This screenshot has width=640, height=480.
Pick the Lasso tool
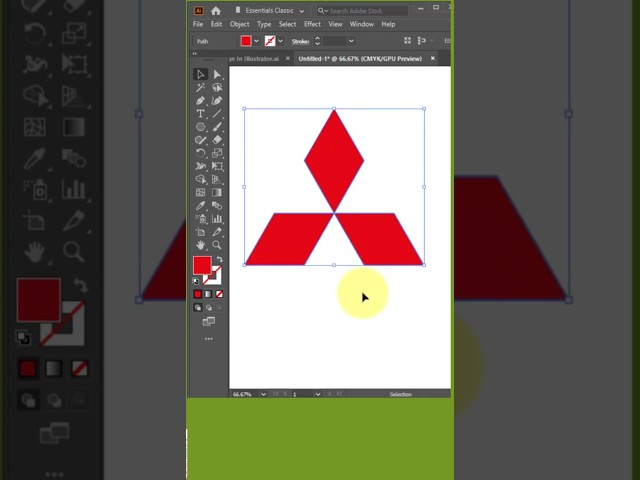point(217,87)
